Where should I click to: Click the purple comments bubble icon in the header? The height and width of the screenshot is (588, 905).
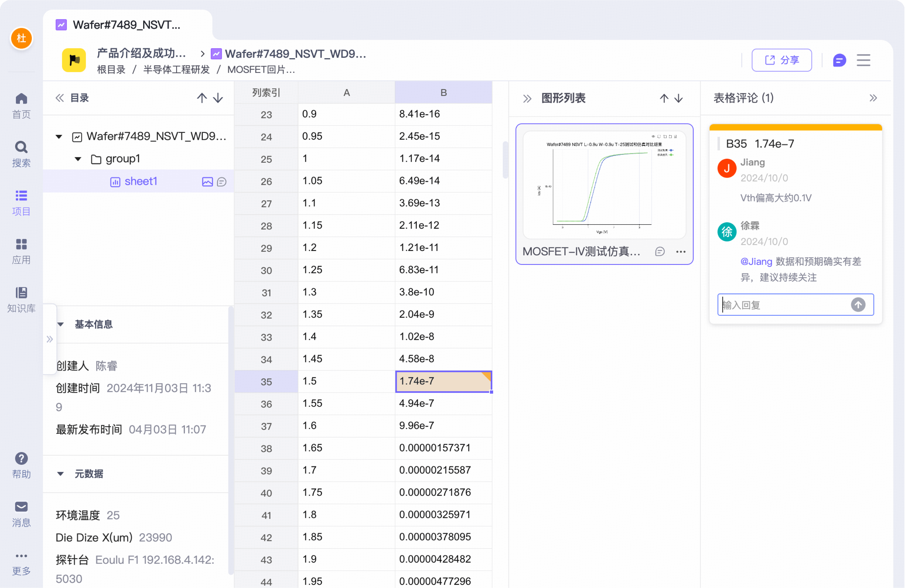pyautogui.click(x=839, y=60)
